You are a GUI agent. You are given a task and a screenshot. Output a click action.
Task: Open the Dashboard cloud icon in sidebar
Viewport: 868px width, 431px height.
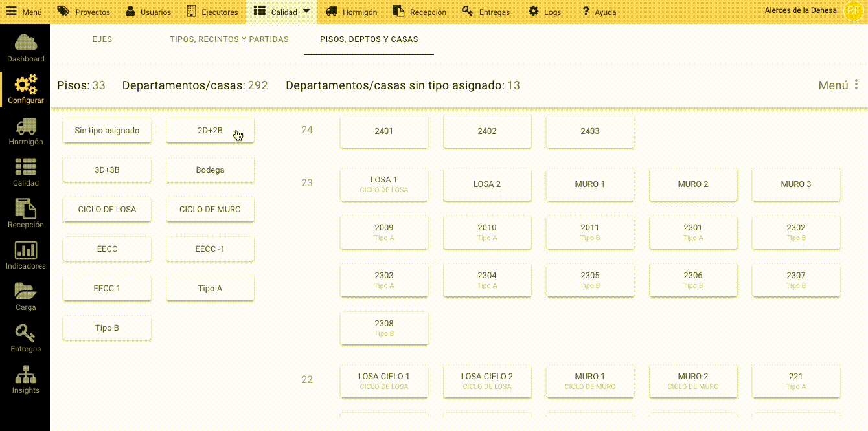[x=25, y=43]
